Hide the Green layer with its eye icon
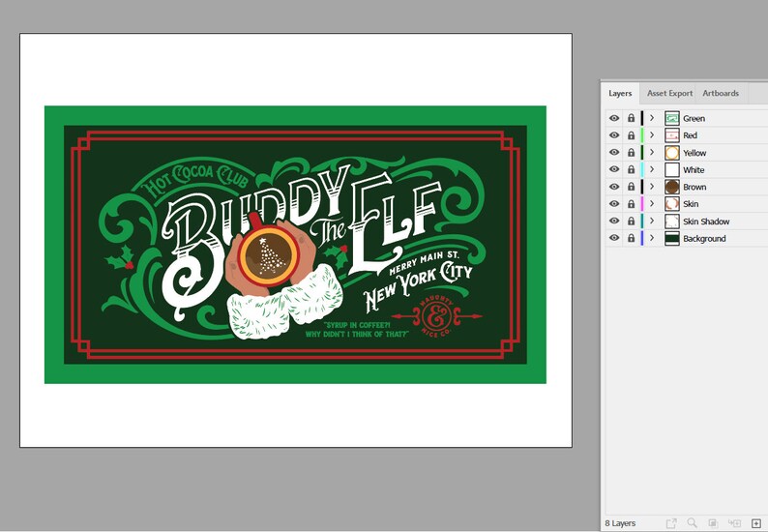768x532 pixels. [x=614, y=118]
